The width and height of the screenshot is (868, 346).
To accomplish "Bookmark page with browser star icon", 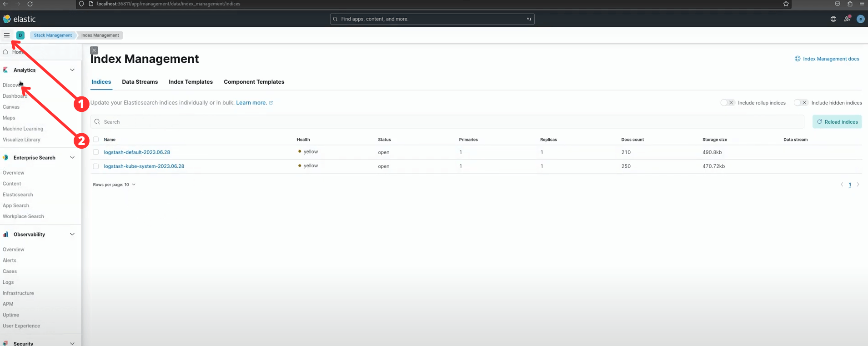I will [x=786, y=4].
